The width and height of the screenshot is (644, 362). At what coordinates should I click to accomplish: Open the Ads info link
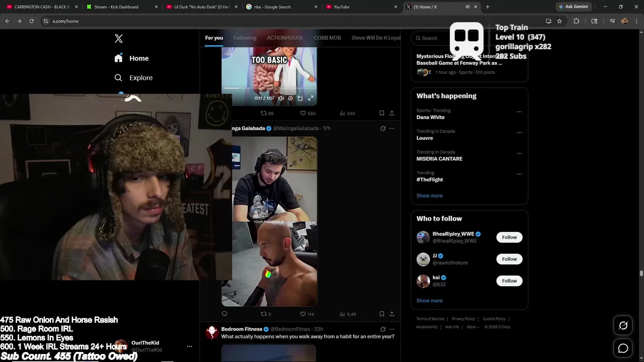pyautogui.click(x=452, y=327)
